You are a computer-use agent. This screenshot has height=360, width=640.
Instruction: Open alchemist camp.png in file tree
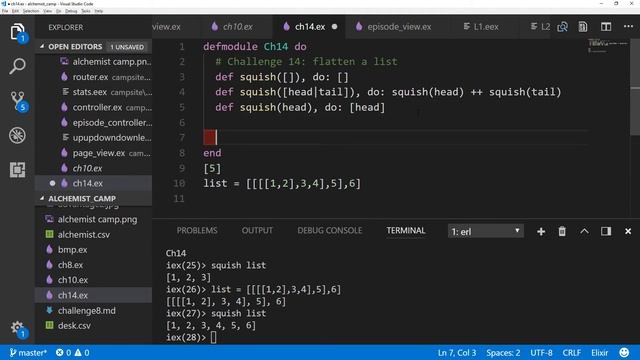(x=94, y=219)
